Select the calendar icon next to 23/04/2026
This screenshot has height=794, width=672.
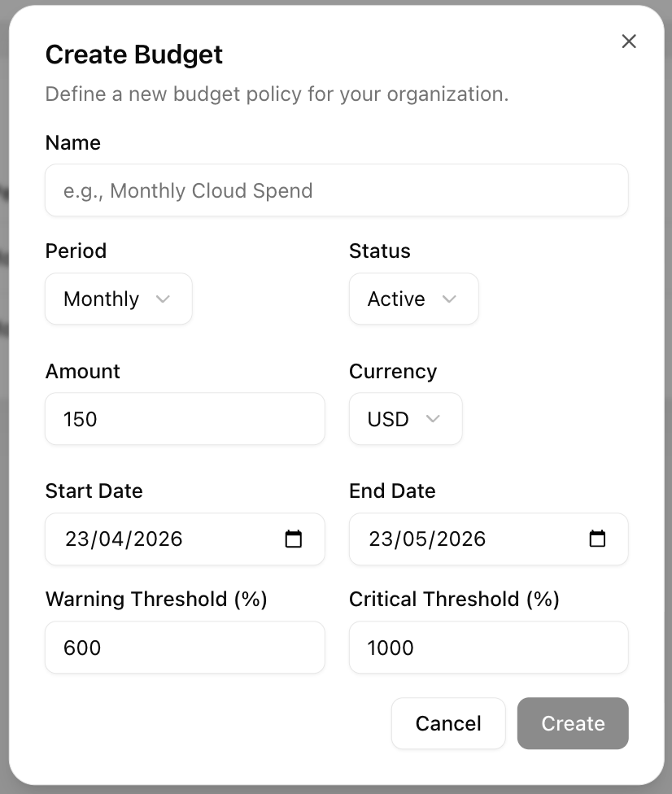pyautogui.click(x=295, y=539)
